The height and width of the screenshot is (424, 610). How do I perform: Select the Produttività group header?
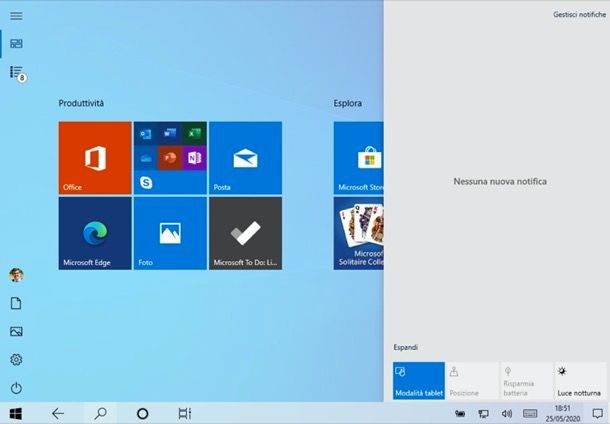[x=81, y=103]
